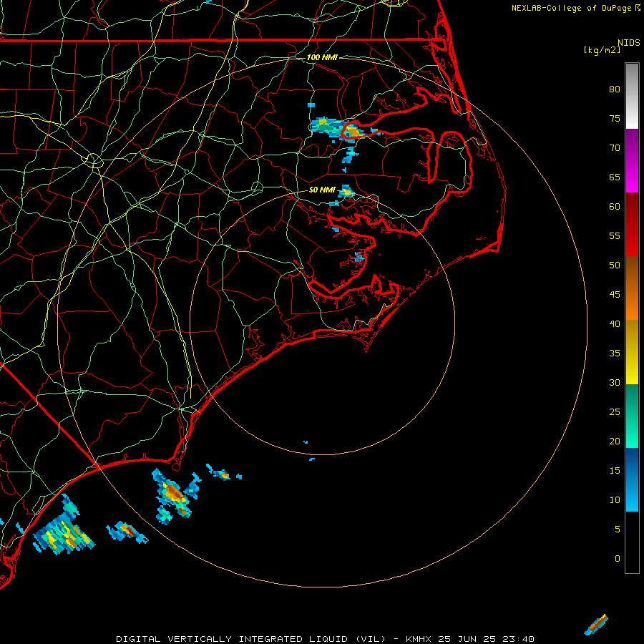Click scale value 5
The height and width of the screenshot is (644, 644).
pos(618,530)
